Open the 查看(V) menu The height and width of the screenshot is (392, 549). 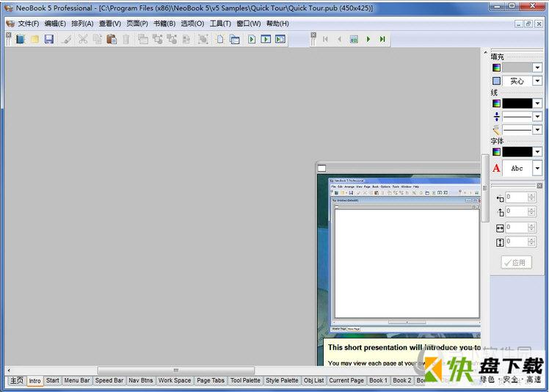click(110, 23)
